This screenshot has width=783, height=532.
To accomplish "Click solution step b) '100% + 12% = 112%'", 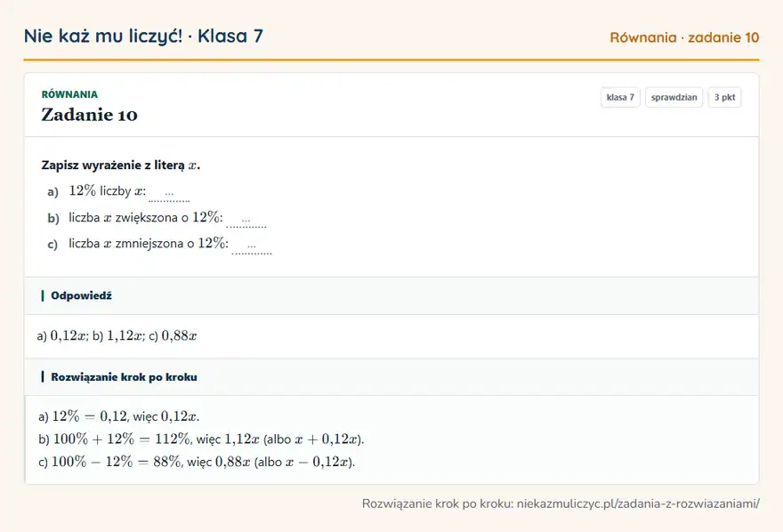I will click(201, 439).
